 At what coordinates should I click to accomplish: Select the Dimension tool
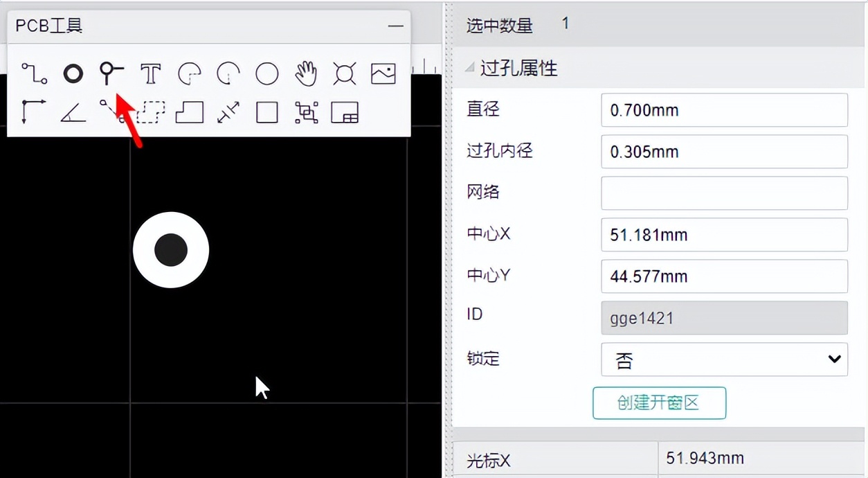[228, 112]
